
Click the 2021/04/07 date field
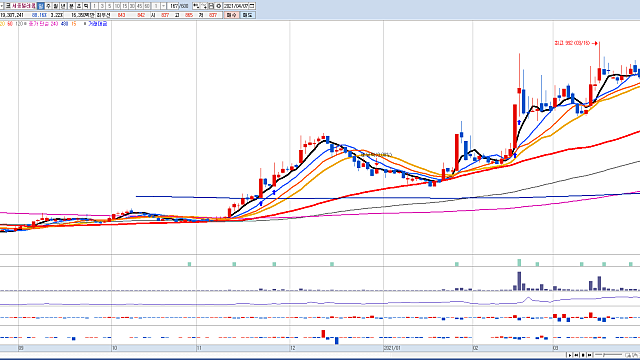click(236, 6)
